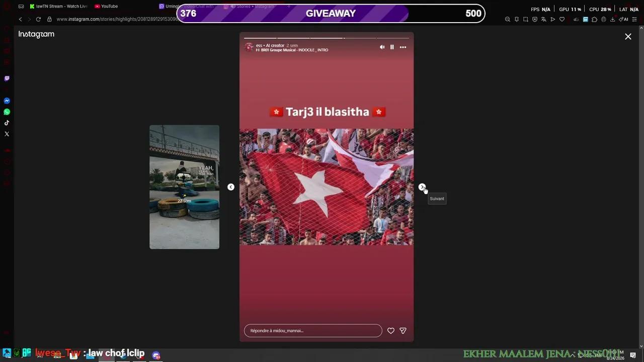Image resolution: width=644 pixels, height=362 pixels.
Task: Click the browser back arrow
Action: (x=20, y=19)
